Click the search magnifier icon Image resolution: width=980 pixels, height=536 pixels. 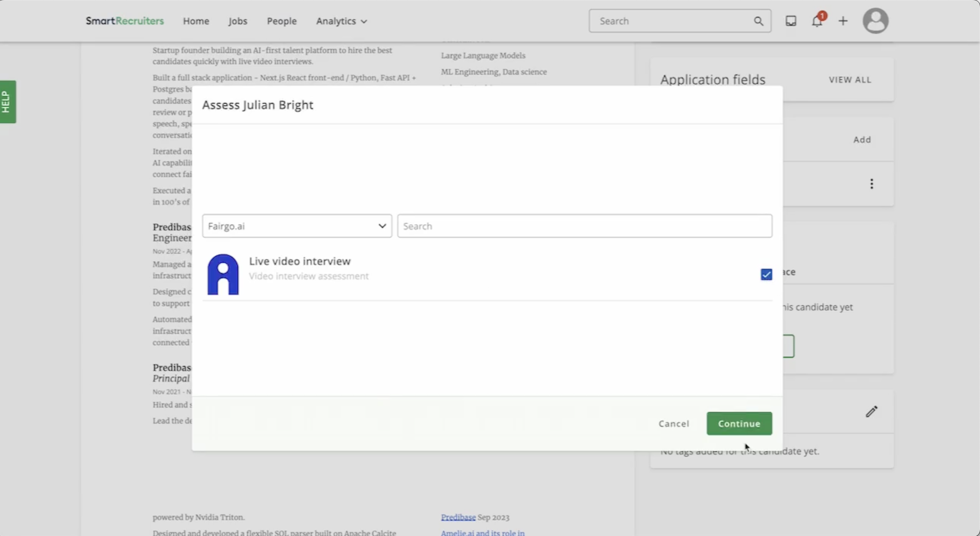tap(758, 21)
